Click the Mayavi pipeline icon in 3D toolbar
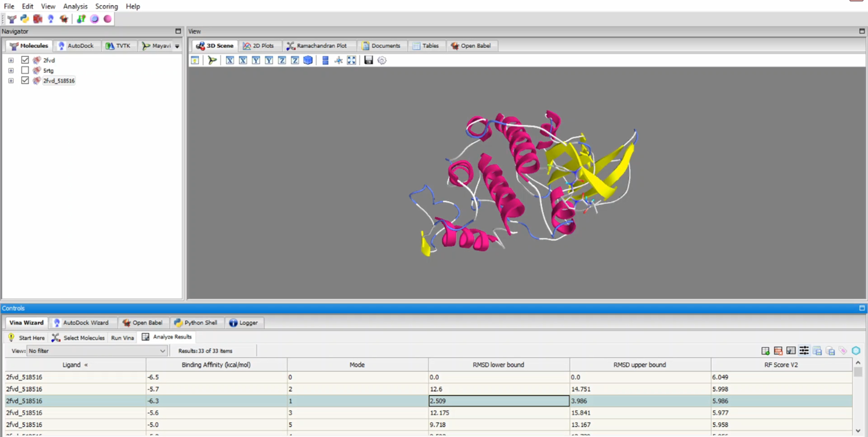The image size is (868, 437). point(212,60)
